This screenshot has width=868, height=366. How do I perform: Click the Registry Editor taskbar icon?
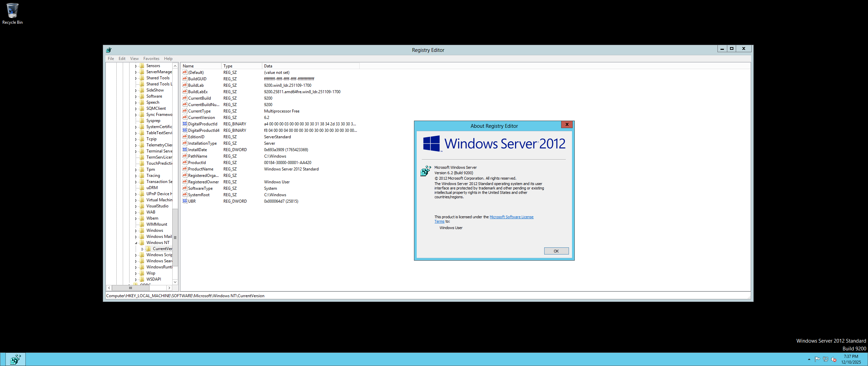coord(15,359)
